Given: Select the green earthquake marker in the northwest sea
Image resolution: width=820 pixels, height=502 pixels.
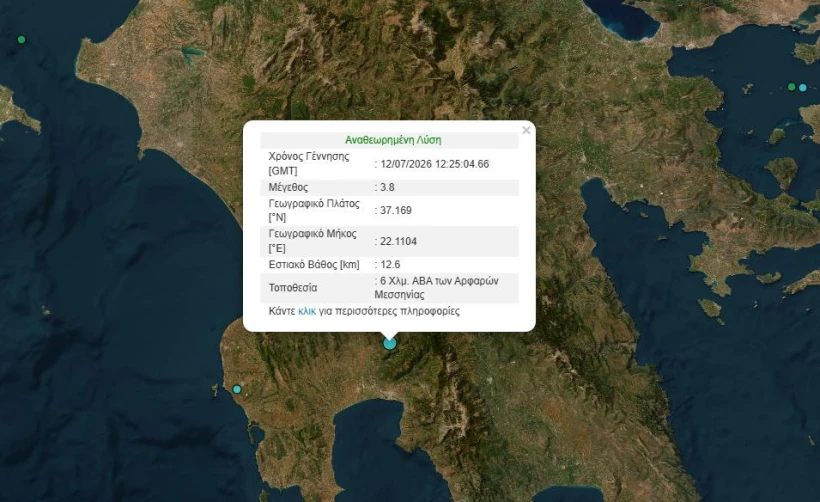Looking at the screenshot, I should point(21,40).
